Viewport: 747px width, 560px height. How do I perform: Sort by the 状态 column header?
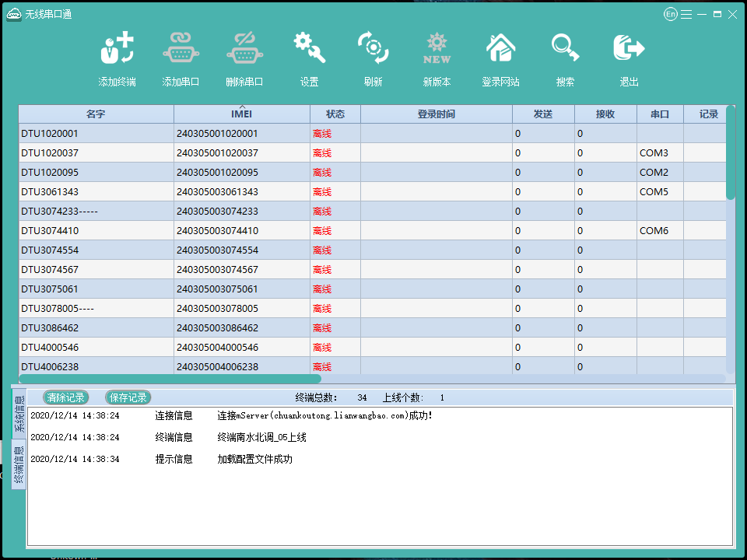click(335, 114)
